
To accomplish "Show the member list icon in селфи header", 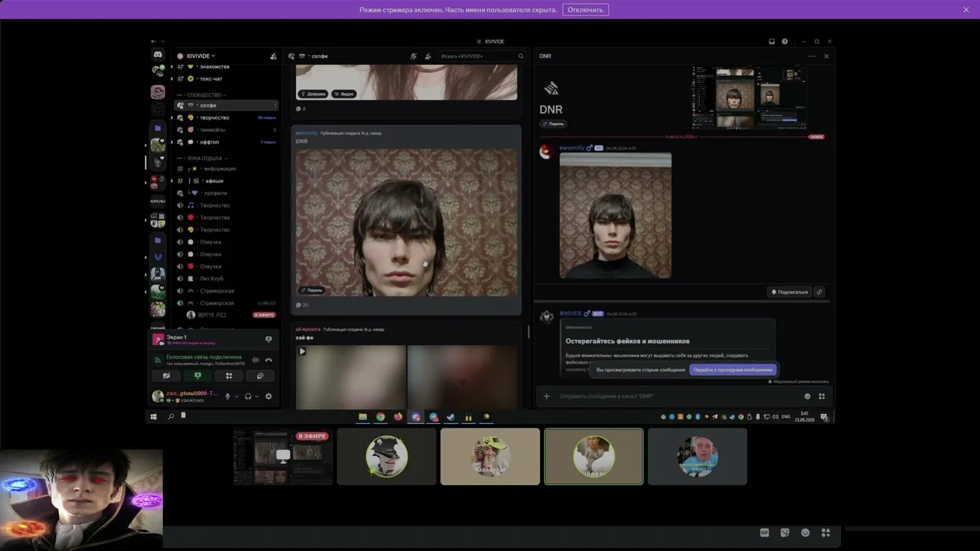I will (x=428, y=56).
